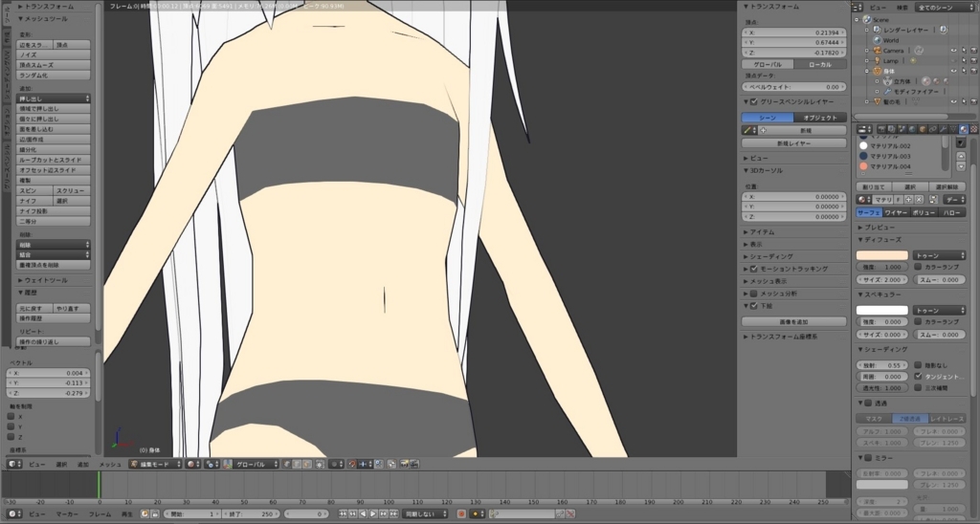Switch to the ハロー material type tab
Viewport: 980px width, 524px height.
click(x=952, y=213)
